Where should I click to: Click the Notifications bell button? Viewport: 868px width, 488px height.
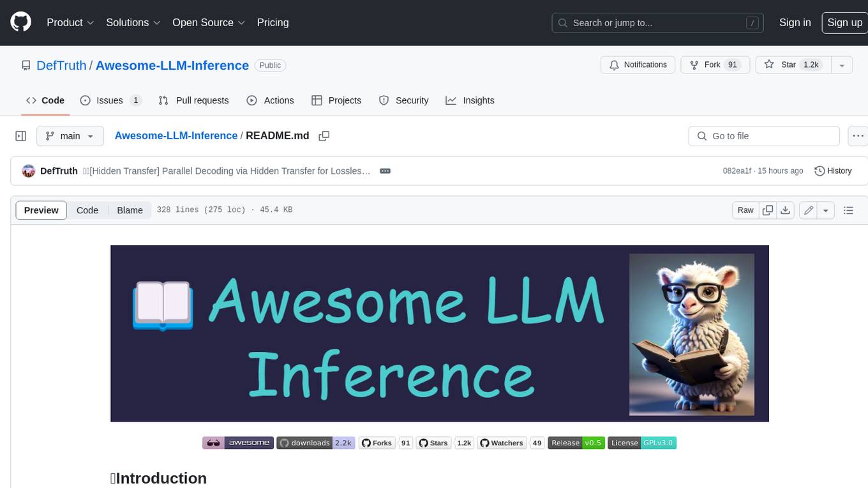point(638,65)
